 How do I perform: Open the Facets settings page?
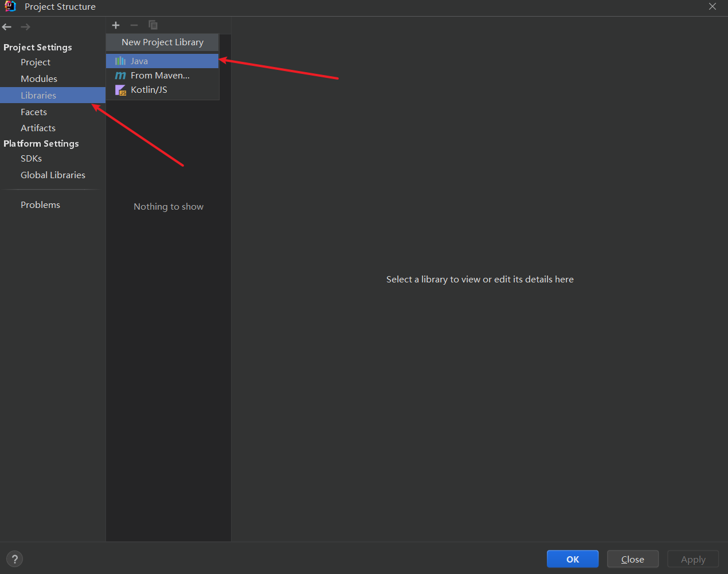(x=34, y=112)
